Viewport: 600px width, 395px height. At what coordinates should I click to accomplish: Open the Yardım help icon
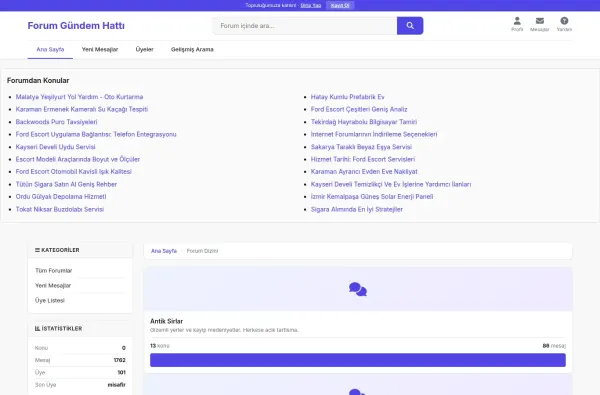(564, 24)
